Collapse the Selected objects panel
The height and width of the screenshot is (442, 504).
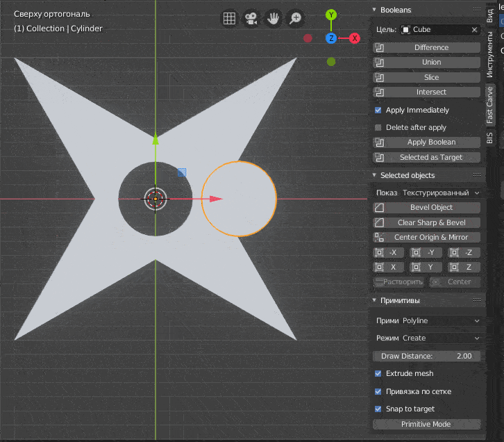coord(374,175)
